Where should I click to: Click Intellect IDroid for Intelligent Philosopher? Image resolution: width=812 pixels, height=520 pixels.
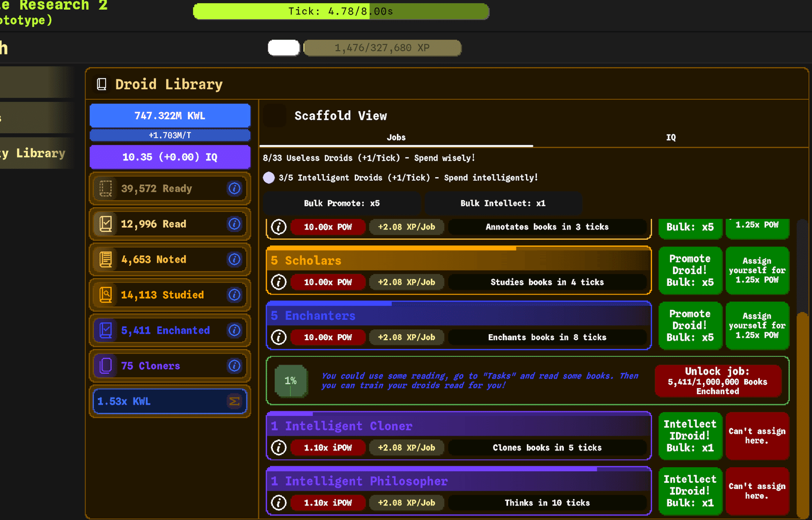pyautogui.click(x=690, y=491)
